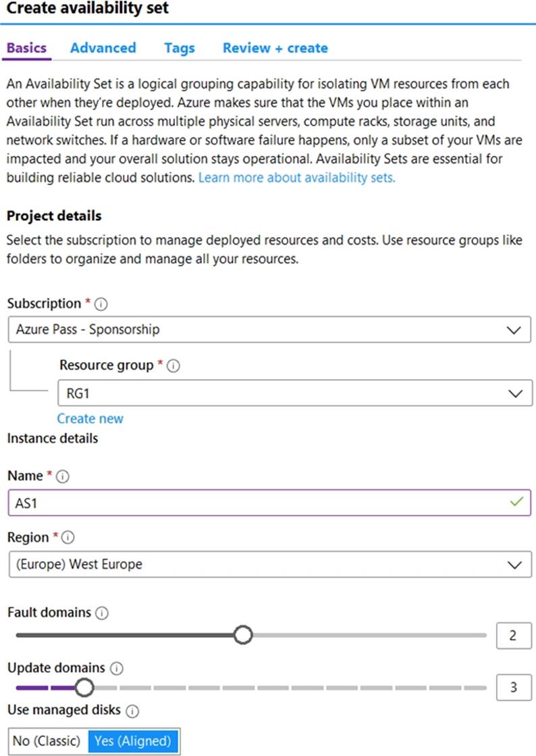This screenshot has height=756, width=536.
Task: Open Learn more about availability sets link
Action: pyautogui.click(x=296, y=178)
